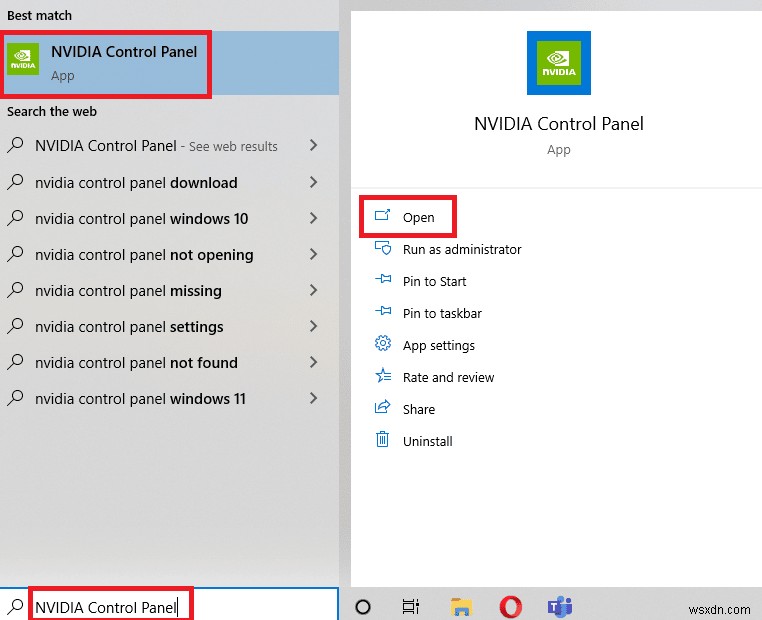Open App settings
This screenshot has width=762, height=620.
pyautogui.click(x=438, y=345)
